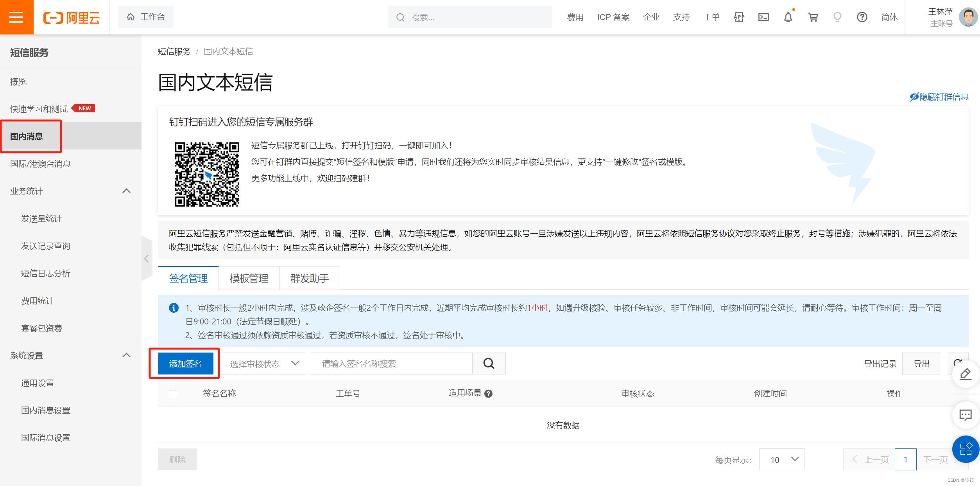Open the 支持 menu
This screenshot has height=486, width=980.
coord(681,17)
